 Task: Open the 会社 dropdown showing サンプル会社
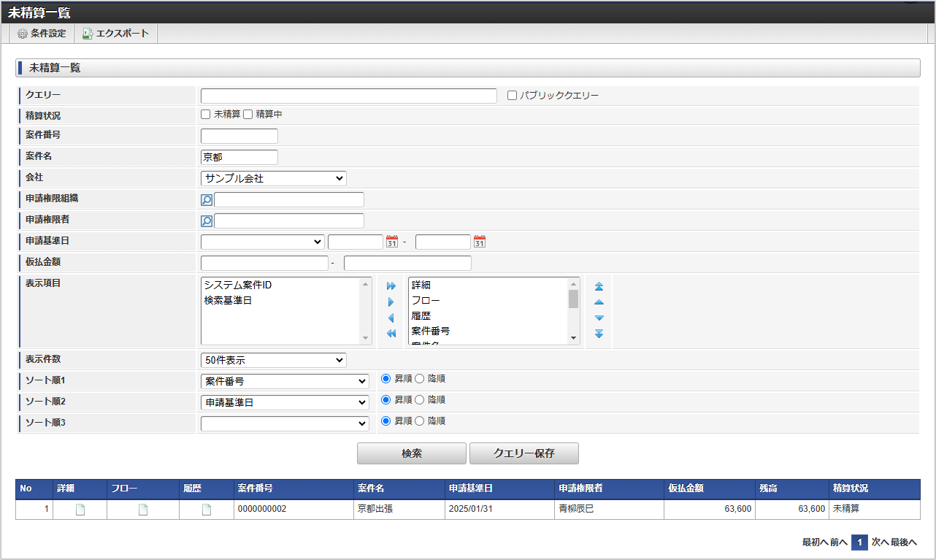273,177
